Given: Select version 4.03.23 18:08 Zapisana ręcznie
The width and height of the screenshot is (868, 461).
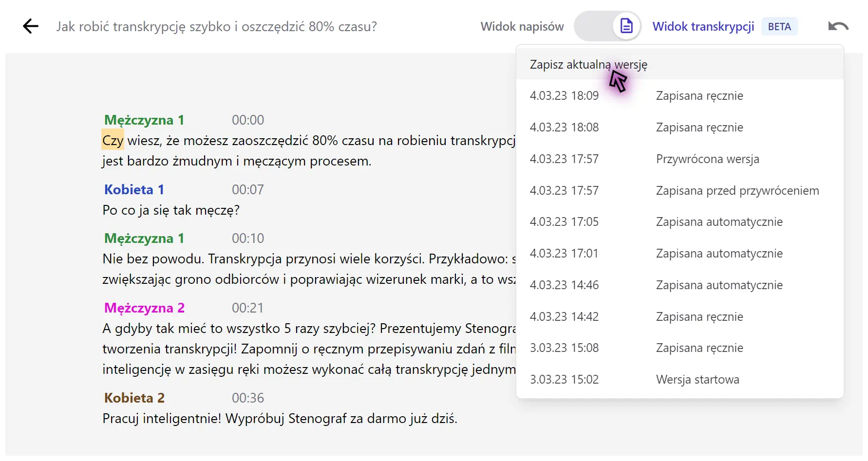Looking at the screenshot, I should tap(680, 128).
